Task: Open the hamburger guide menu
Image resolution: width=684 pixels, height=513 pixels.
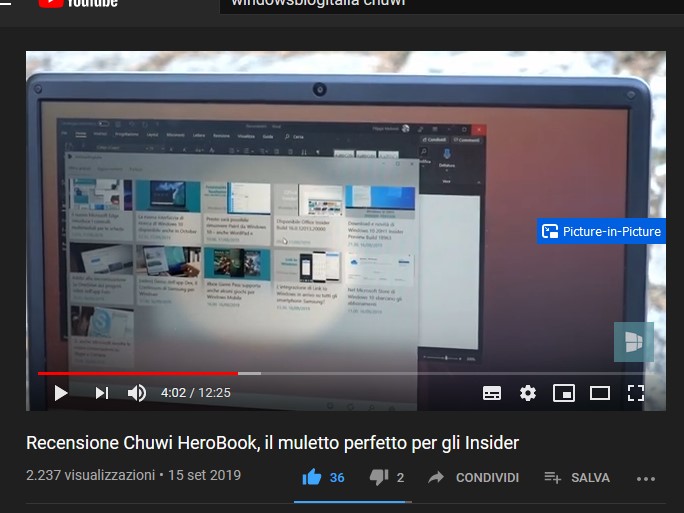Action: pos(5,3)
